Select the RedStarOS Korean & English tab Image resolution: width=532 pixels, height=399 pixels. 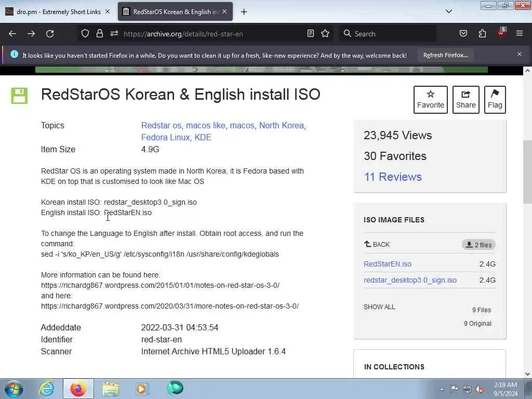(175, 12)
